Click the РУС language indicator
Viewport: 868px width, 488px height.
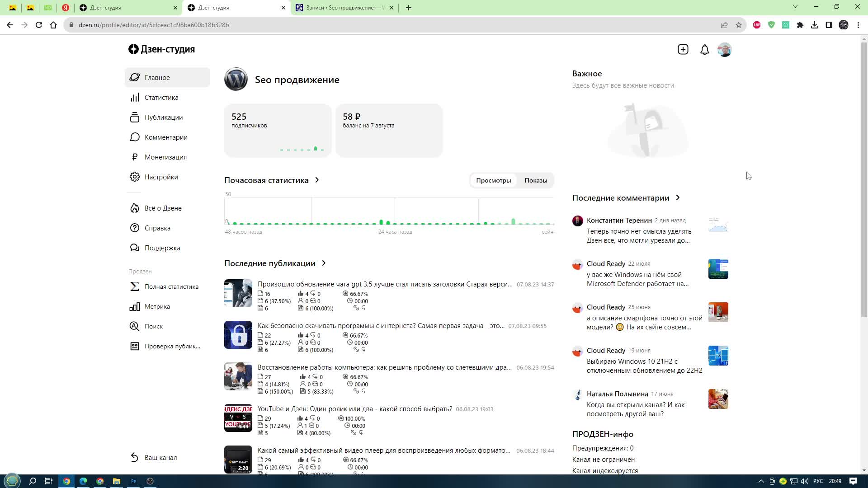818,481
